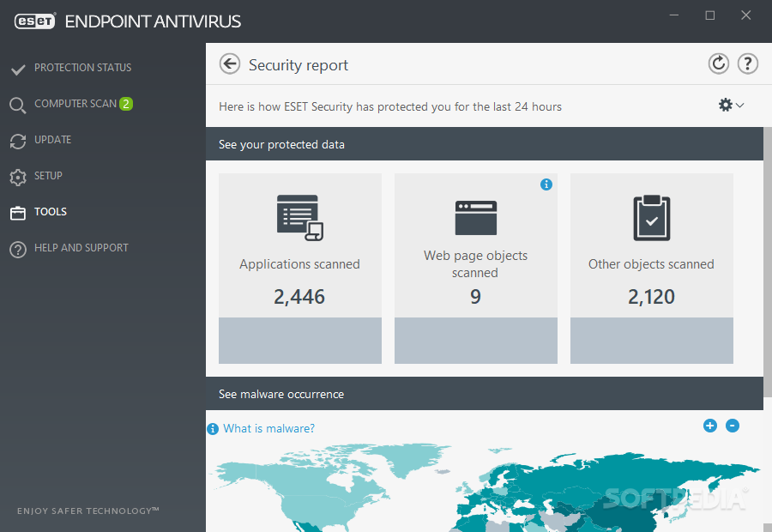Screen dimensions: 772x532
Task: Click the Other objects clipboard icon
Action: tap(651, 218)
